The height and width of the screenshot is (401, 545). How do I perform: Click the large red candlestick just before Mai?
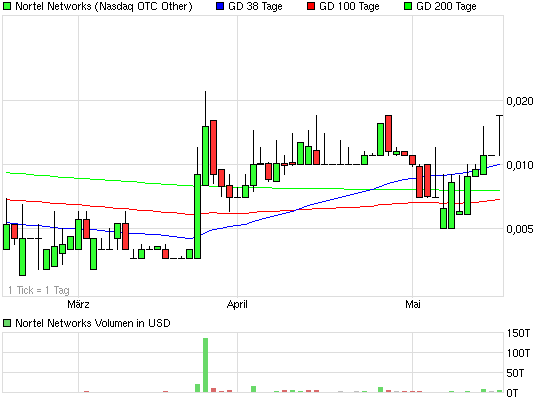[388, 134]
